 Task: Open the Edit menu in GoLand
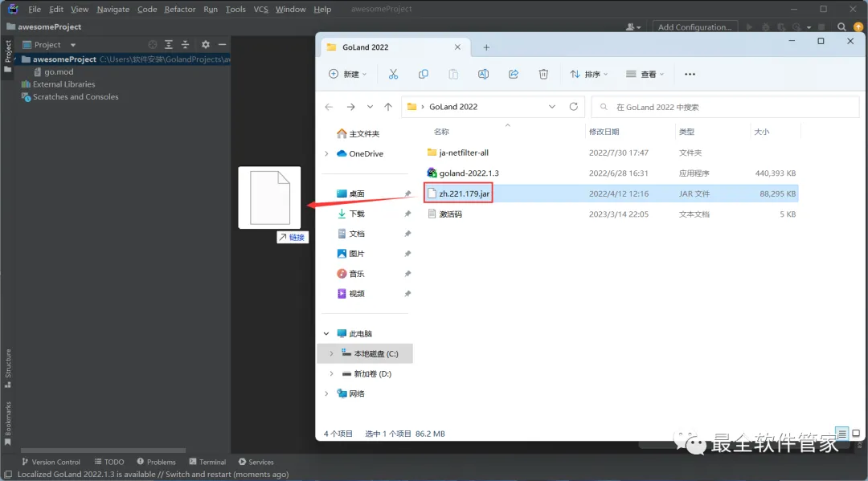[56, 10]
